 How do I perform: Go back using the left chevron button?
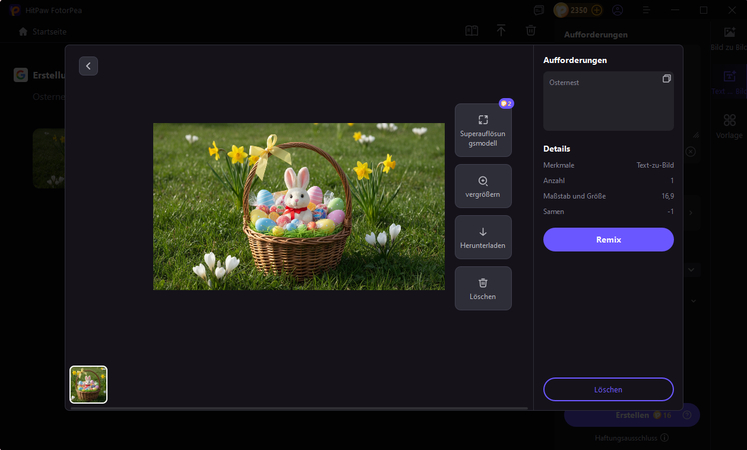(88, 66)
